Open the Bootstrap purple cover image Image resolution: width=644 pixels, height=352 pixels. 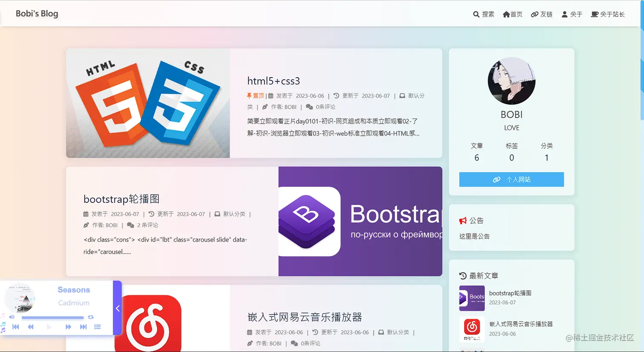pos(360,221)
